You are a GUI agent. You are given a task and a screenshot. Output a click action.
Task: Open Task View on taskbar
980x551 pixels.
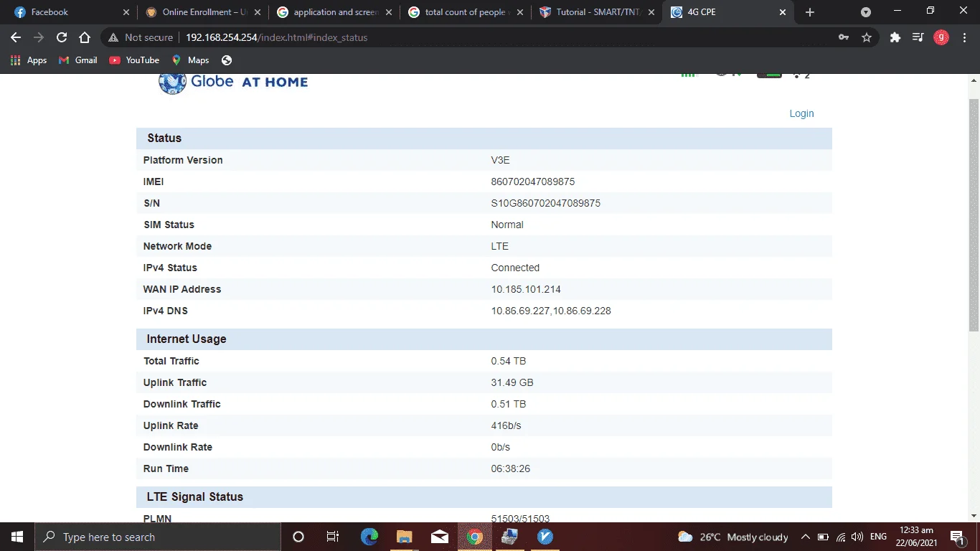pyautogui.click(x=333, y=537)
